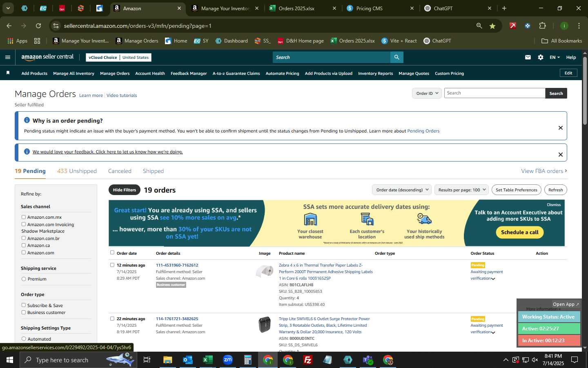Open Feedback Manager in the nav bar
The height and width of the screenshot is (368, 588).
click(x=189, y=74)
